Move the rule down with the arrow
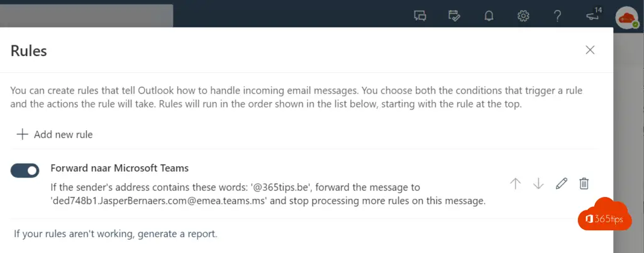Viewport: 644px width, 253px height. coord(538,183)
